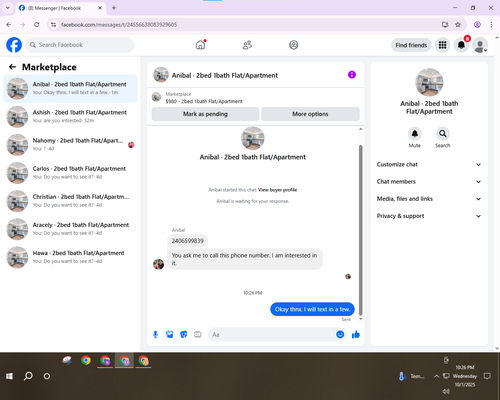Open the purple conversation information icon
This screenshot has height=400, width=500.
point(352,75)
